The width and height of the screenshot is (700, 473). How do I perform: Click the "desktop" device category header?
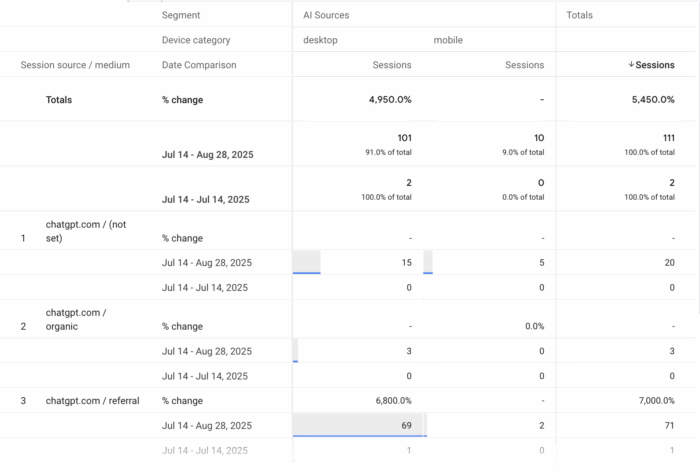point(321,40)
